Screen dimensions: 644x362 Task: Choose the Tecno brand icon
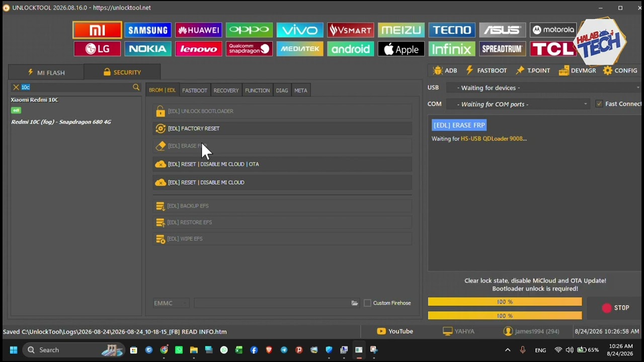tap(452, 30)
